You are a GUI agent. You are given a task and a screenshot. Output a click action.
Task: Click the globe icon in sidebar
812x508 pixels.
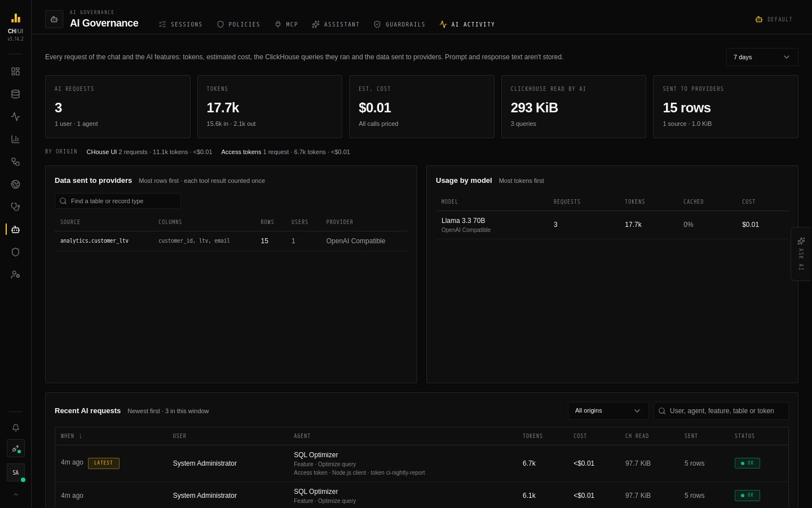pyautogui.click(x=15, y=185)
